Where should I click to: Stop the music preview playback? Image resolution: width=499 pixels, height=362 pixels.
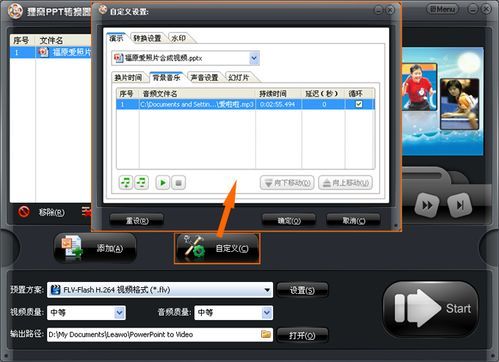point(179,183)
